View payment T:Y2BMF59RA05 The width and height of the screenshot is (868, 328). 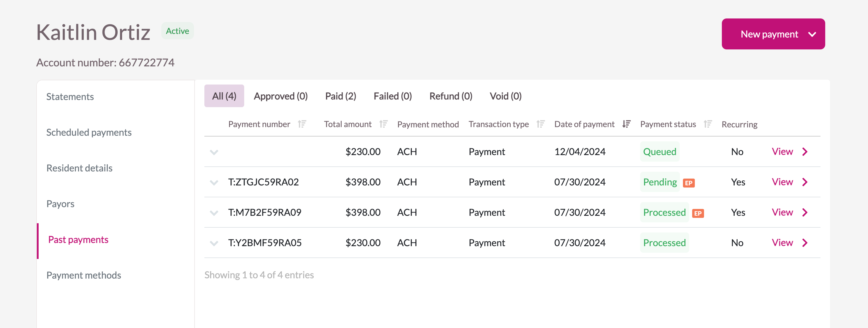pyautogui.click(x=782, y=243)
